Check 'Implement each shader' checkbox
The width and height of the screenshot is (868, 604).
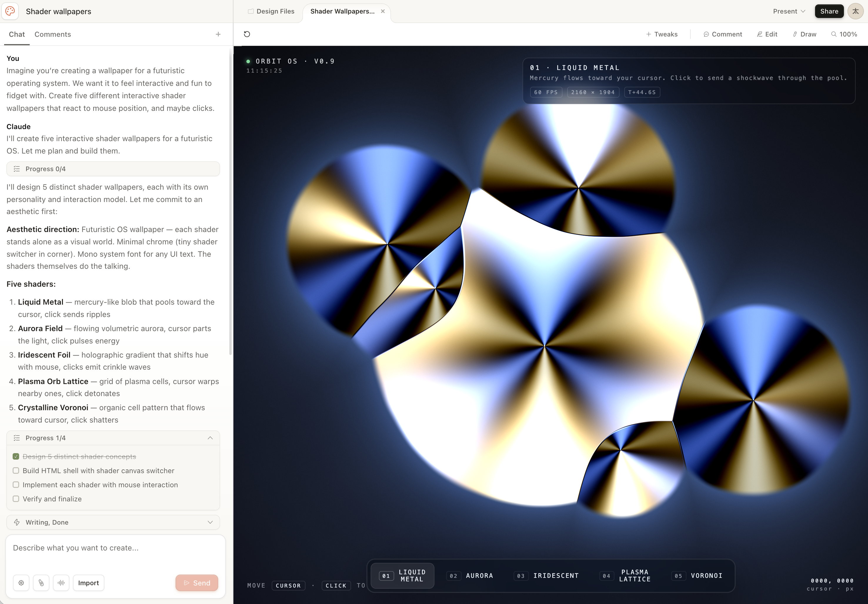tap(16, 485)
